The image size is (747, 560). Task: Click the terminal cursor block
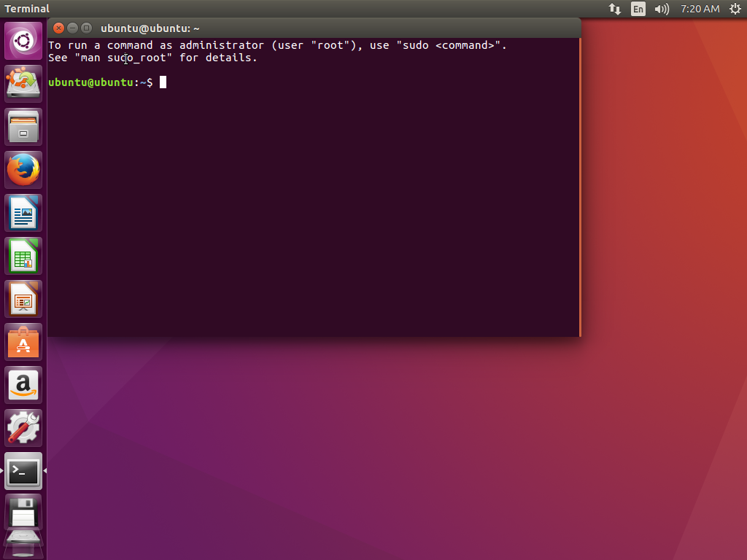[163, 82]
